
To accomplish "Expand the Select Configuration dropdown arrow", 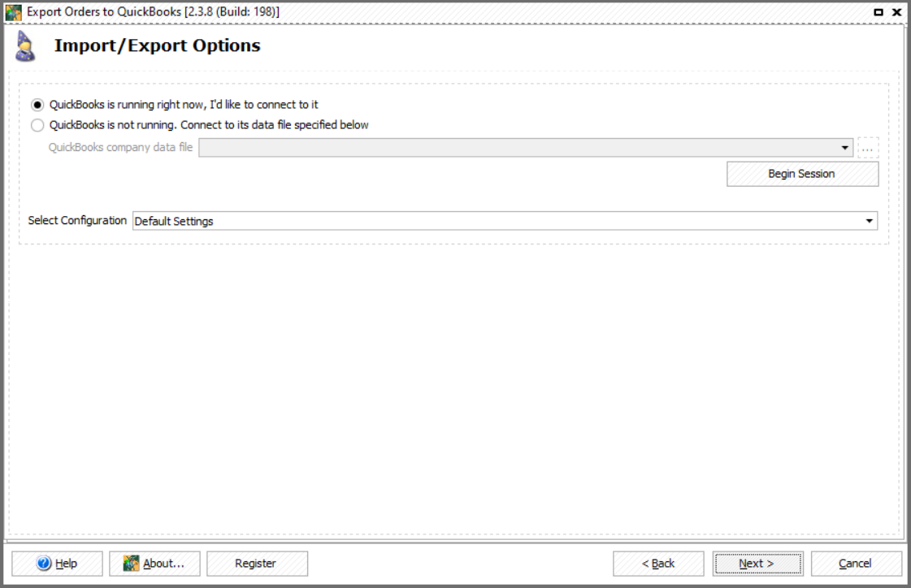I will point(870,221).
